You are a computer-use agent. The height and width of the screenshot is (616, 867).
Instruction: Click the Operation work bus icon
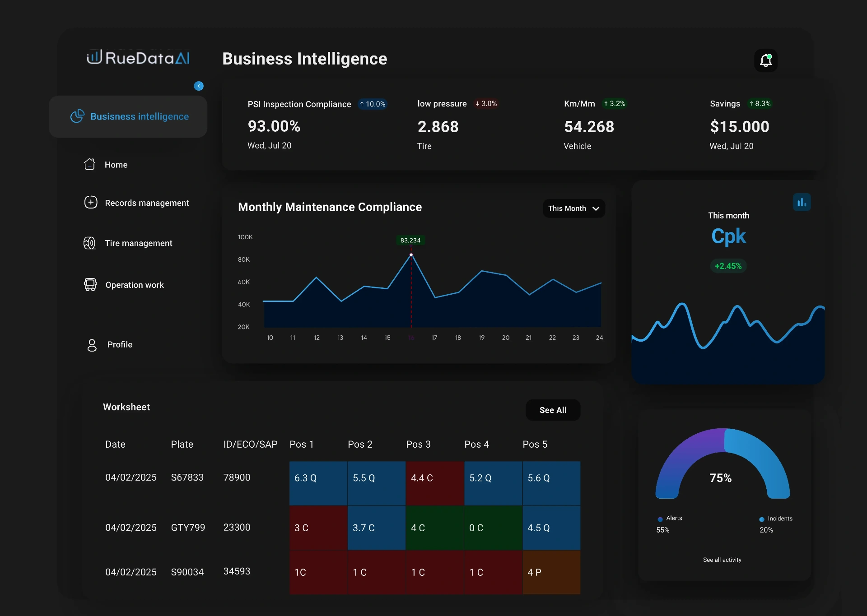click(90, 284)
